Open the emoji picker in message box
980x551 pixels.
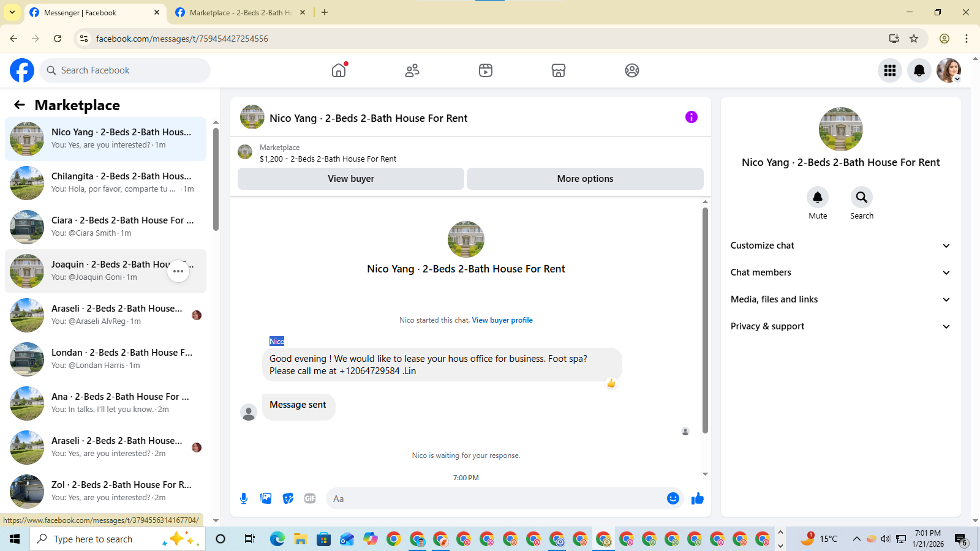pos(673,498)
